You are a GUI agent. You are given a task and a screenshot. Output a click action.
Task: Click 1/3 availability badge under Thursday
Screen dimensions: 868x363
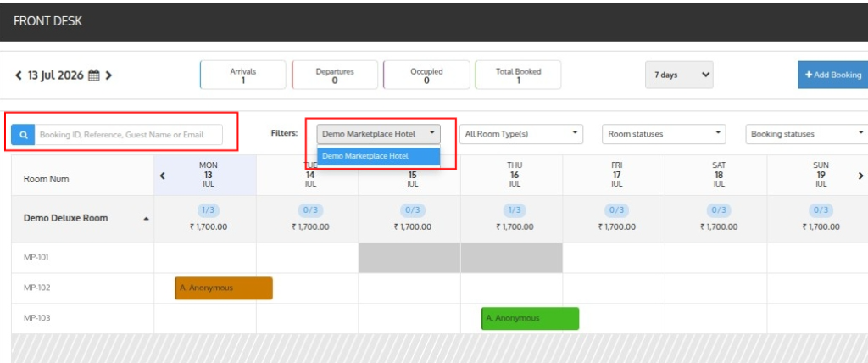(x=515, y=210)
